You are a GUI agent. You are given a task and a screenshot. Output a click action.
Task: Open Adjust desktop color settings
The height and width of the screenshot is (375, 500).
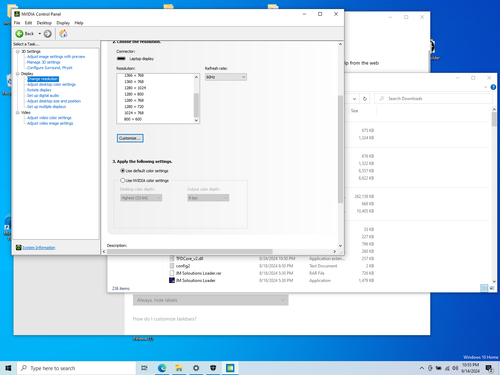[51, 85]
